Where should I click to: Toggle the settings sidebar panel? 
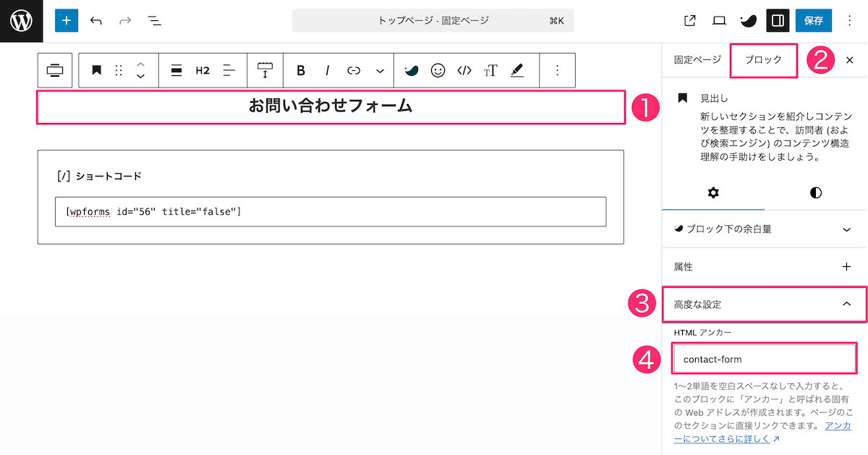click(x=778, y=21)
